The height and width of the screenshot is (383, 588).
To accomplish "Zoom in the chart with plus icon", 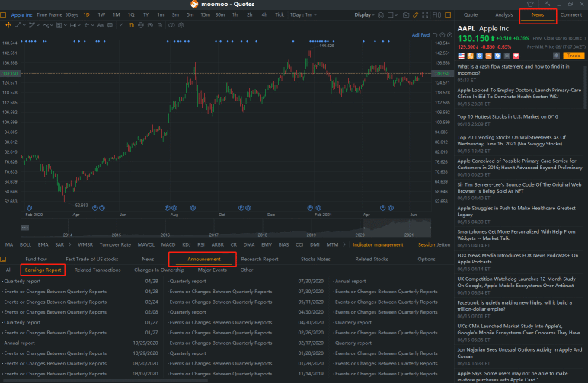I will point(449,35).
